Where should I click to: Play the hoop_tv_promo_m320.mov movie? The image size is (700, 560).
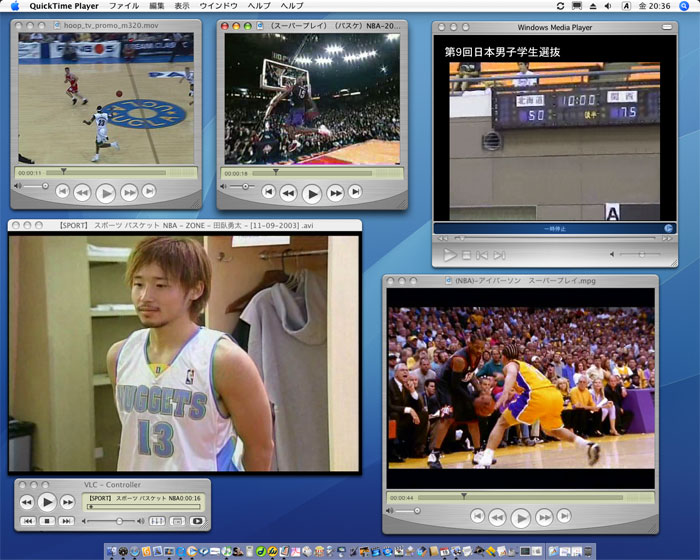point(106,193)
